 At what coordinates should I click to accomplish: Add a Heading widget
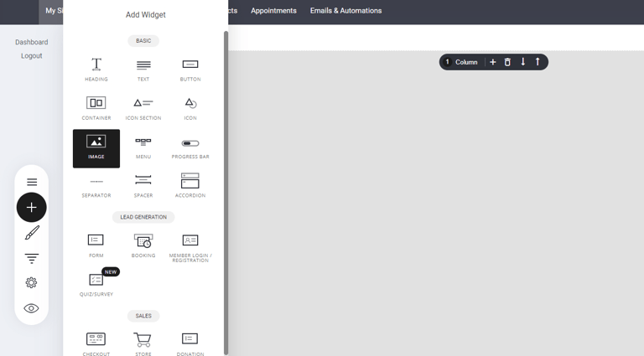click(x=96, y=70)
